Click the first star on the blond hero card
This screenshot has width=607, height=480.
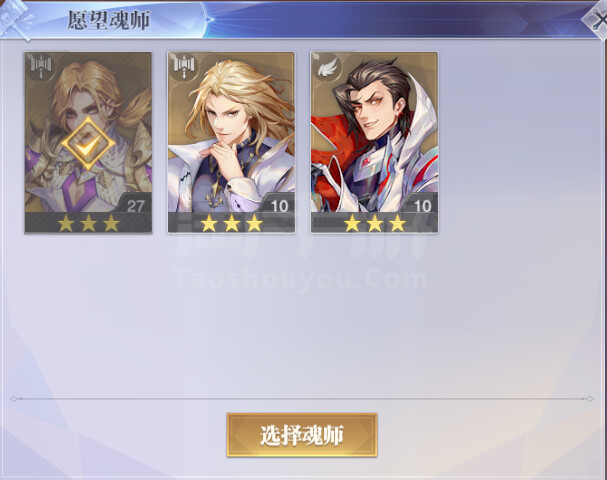[209, 223]
